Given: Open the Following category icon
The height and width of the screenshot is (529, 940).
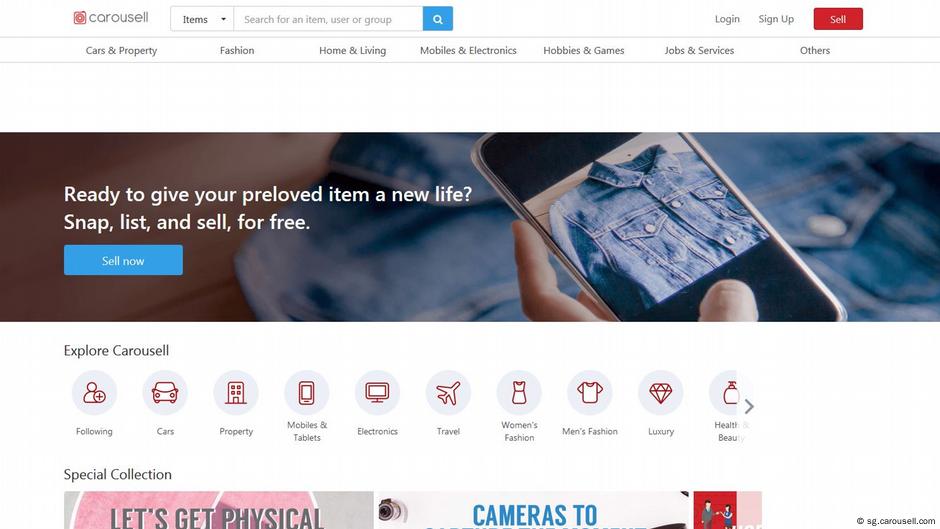Looking at the screenshot, I should [x=94, y=393].
